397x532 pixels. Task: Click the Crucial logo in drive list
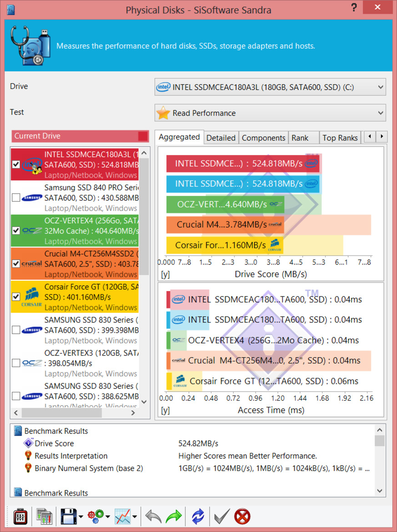point(32,264)
